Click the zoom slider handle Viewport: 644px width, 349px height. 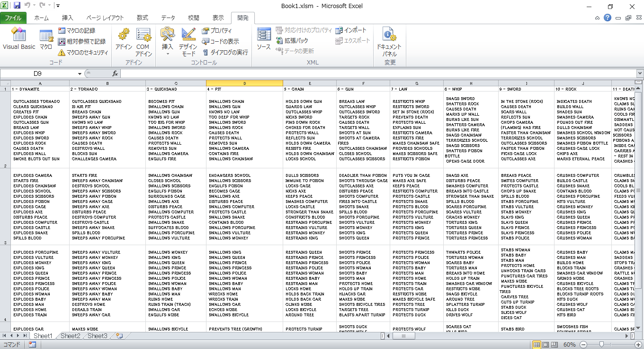(601, 345)
